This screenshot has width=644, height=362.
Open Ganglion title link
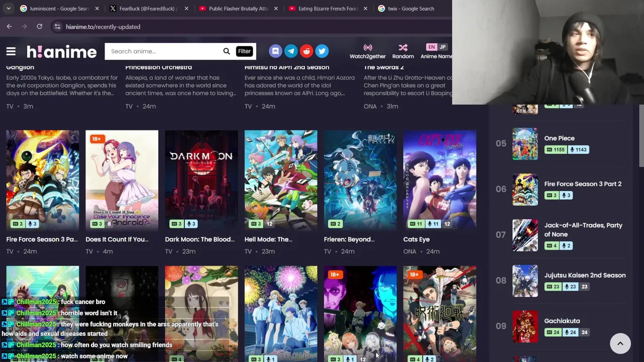click(x=20, y=67)
